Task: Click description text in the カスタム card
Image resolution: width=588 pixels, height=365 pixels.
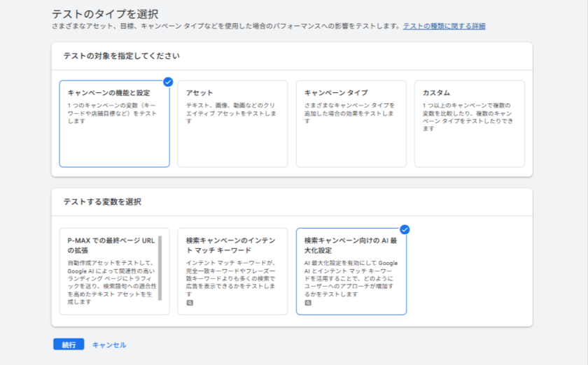Action: pyautogui.click(x=468, y=112)
